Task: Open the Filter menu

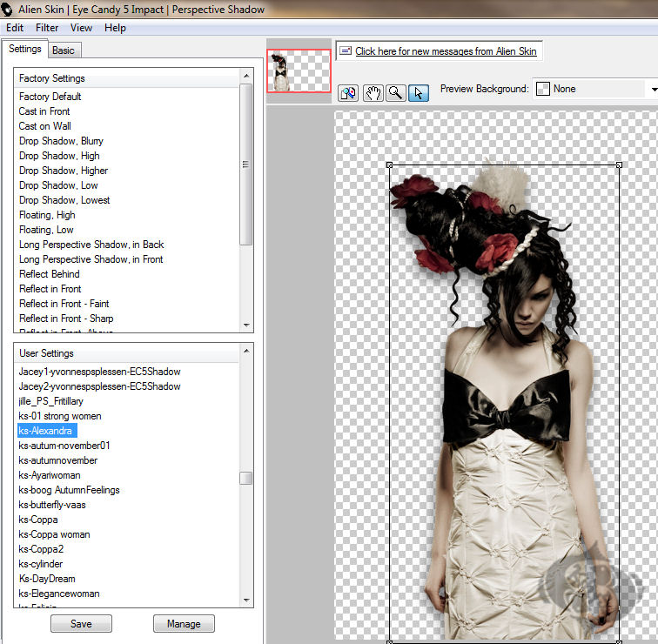Action: click(47, 28)
